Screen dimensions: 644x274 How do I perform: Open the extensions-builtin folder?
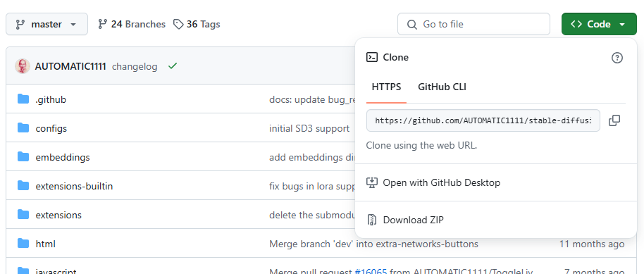[x=75, y=186]
